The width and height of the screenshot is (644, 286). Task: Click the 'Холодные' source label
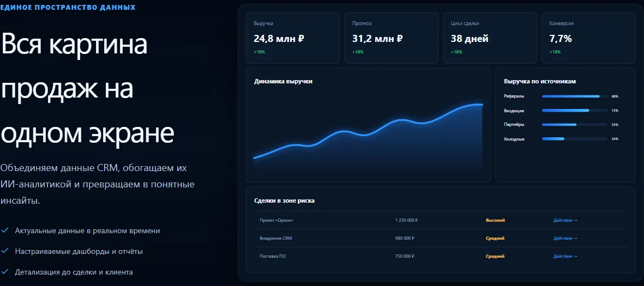[514, 139]
